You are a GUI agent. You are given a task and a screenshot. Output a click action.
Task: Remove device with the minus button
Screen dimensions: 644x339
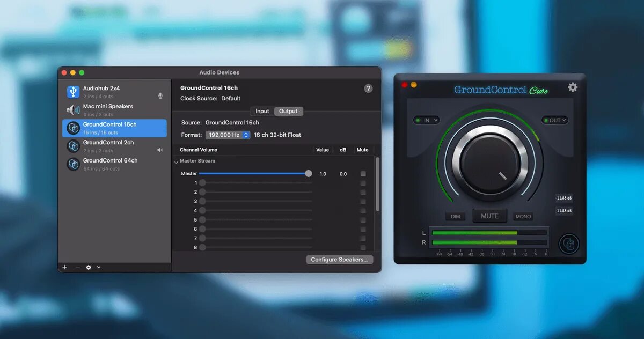(x=77, y=267)
